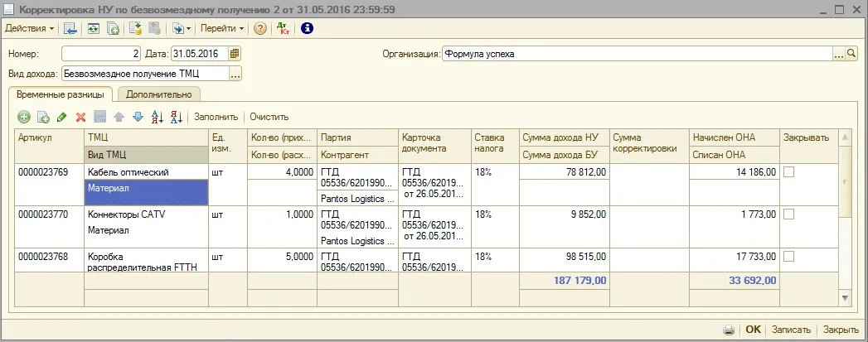Screen dimensions: 868x342
Task: Toggle Закрывать checkbox for Кабель оптический row
Action: [x=789, y=172]
